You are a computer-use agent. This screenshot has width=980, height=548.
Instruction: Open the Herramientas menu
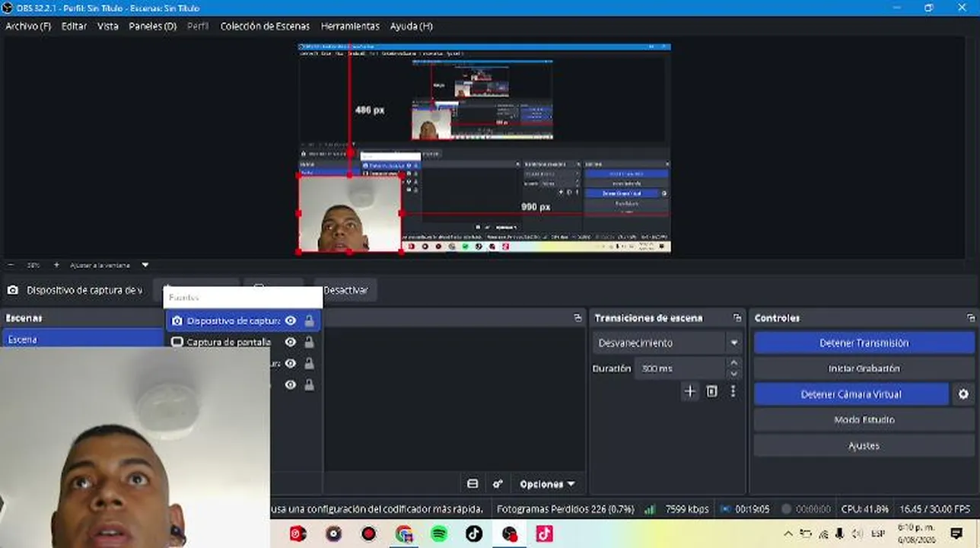tap(350, 26)
